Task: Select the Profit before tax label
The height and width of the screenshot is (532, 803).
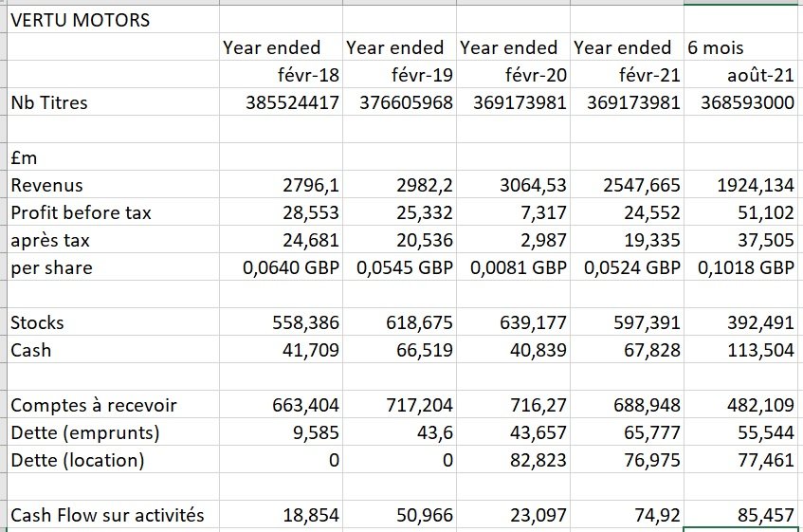Action: 81,212
